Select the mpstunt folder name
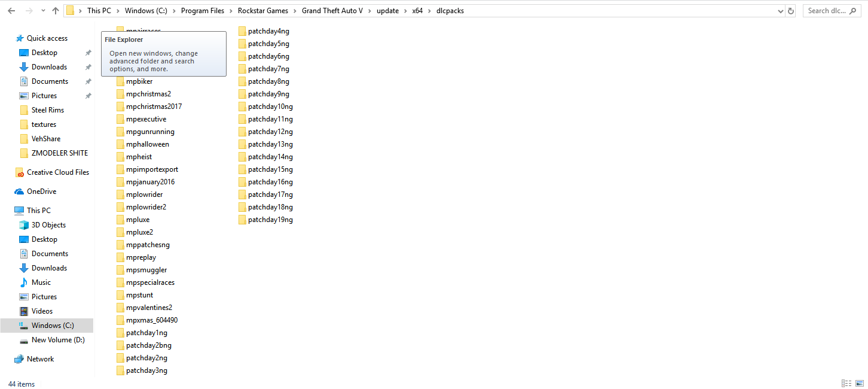 coord(140,295)
